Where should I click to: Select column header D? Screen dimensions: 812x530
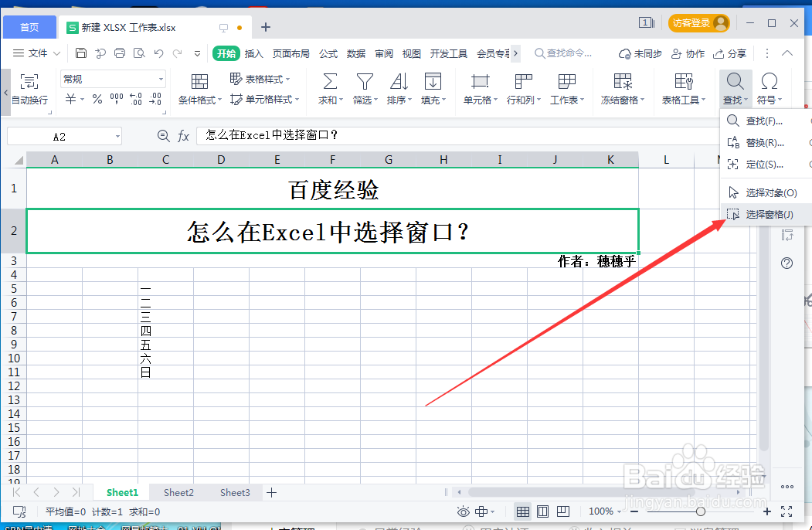[x=221, y=160]
